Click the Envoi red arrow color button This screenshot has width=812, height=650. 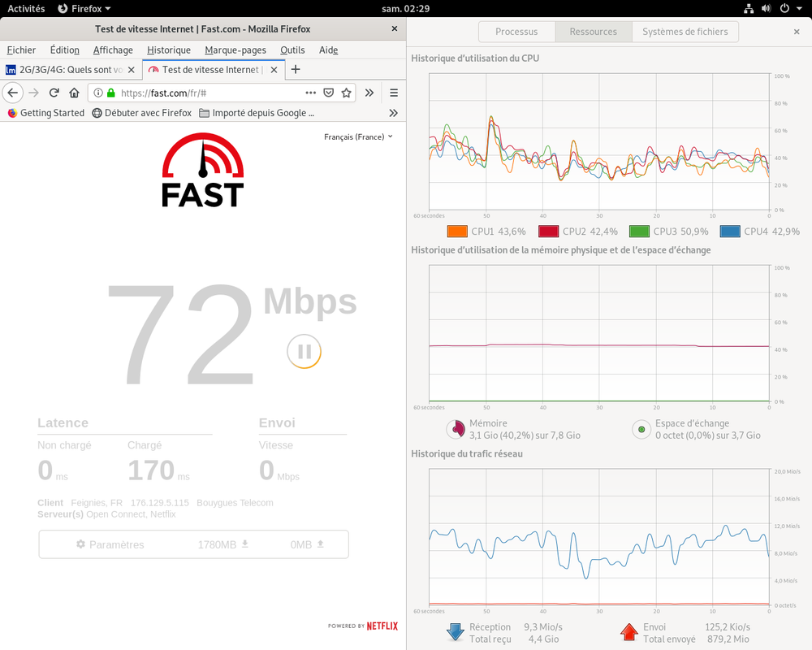click(x=629, y=632)
